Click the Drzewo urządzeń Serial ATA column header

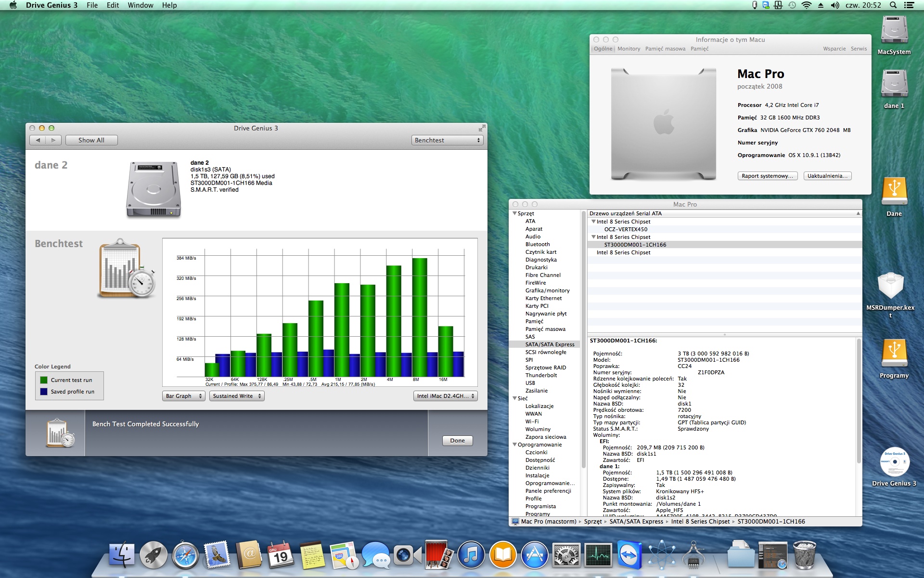[725, 213]
